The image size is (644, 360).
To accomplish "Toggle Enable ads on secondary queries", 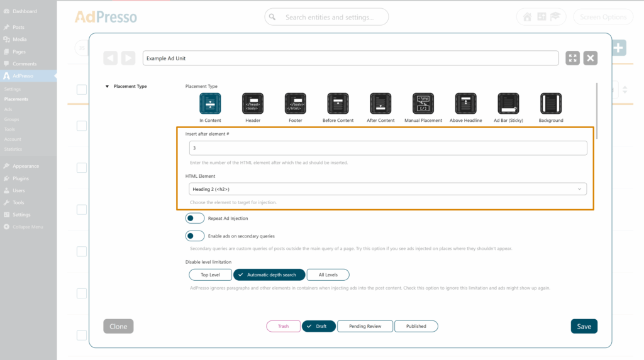I will pyautogui.click(x=195, y=236).
